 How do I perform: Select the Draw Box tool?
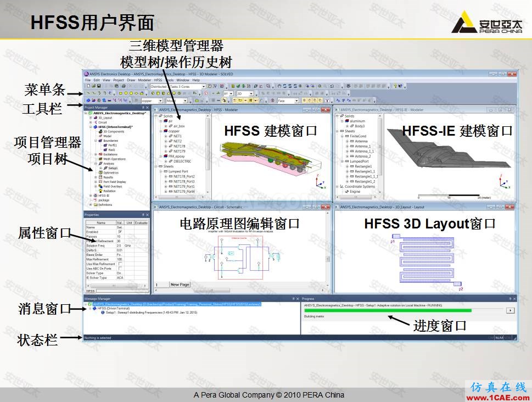pos(153,93)
